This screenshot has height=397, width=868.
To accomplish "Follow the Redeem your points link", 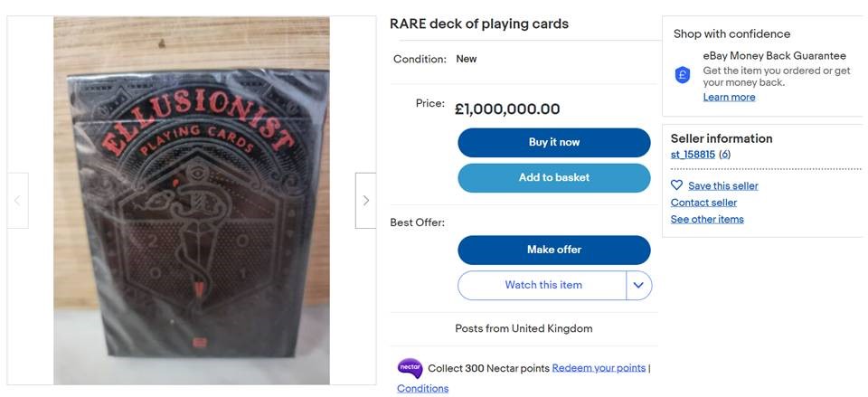I will coord(599,368).
